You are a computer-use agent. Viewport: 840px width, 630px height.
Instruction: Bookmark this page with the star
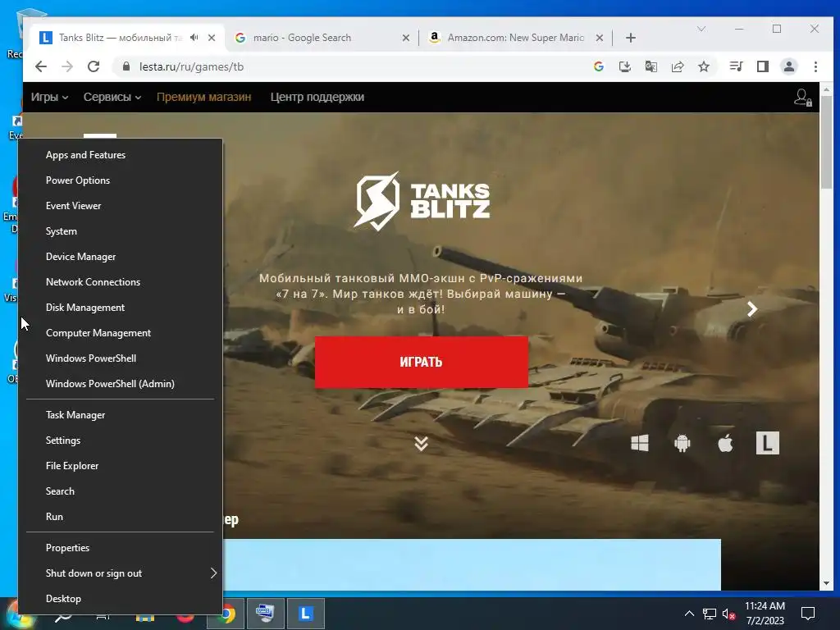click(703, 66)
